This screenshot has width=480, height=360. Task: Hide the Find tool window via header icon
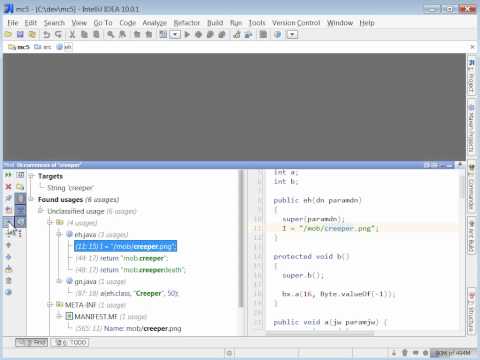[450, 165]
